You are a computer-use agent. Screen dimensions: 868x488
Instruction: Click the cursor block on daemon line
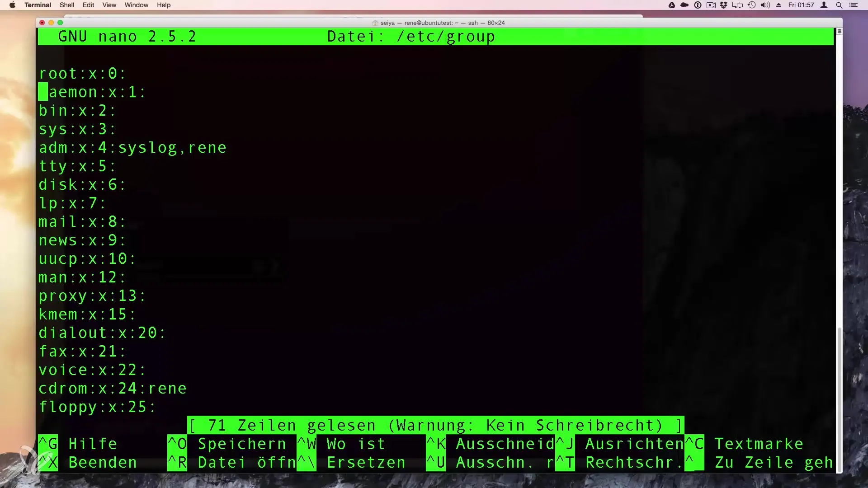43,92
